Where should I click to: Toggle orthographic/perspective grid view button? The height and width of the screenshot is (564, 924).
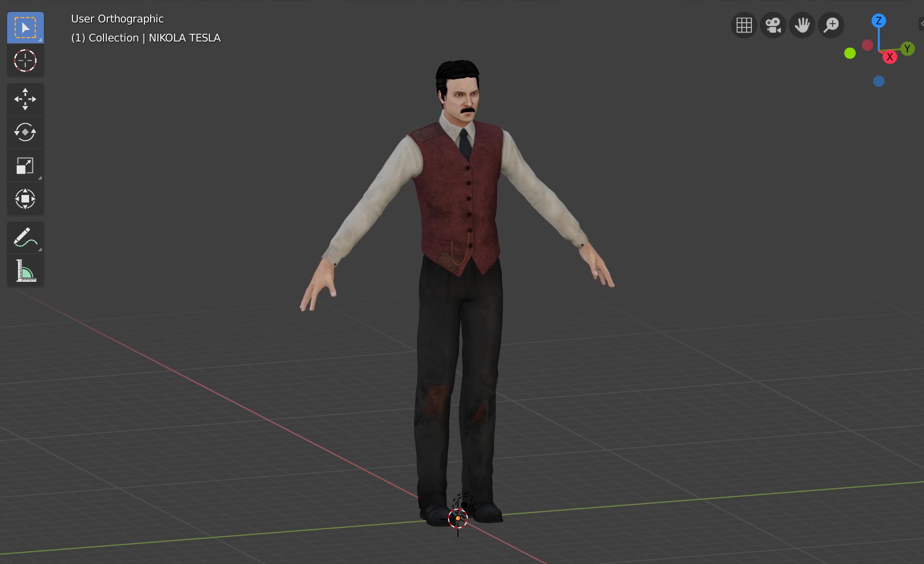pos(744,25)
